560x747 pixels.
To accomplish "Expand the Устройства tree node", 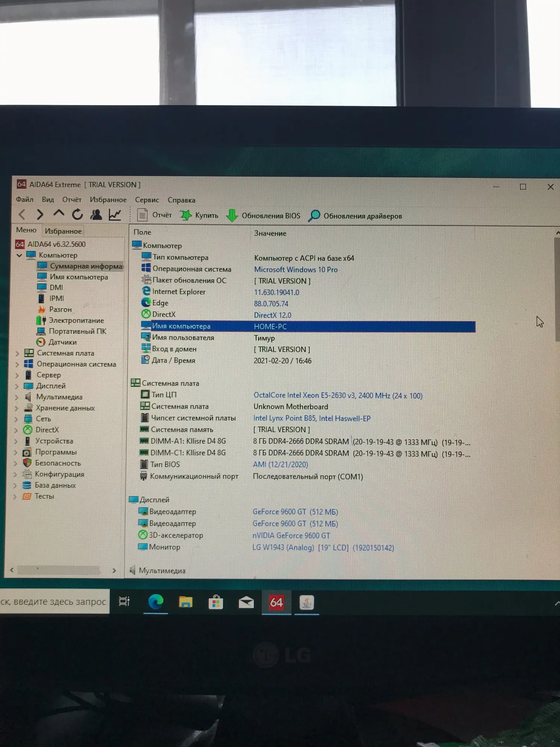I will [x=16, y=441].
